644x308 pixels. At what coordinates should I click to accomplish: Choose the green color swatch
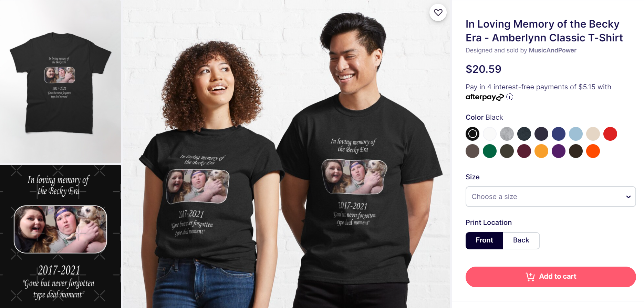(x=490, y=151)
